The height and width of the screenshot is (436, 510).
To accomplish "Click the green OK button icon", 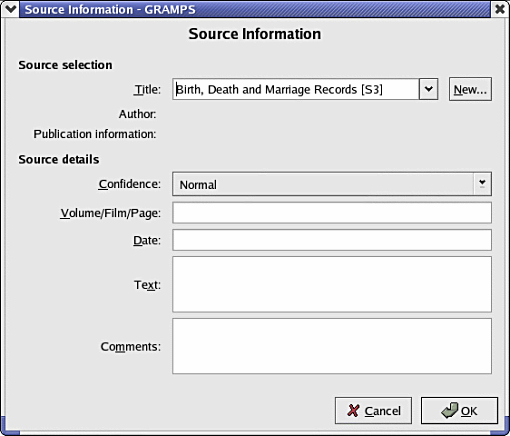I will point(450,410).
